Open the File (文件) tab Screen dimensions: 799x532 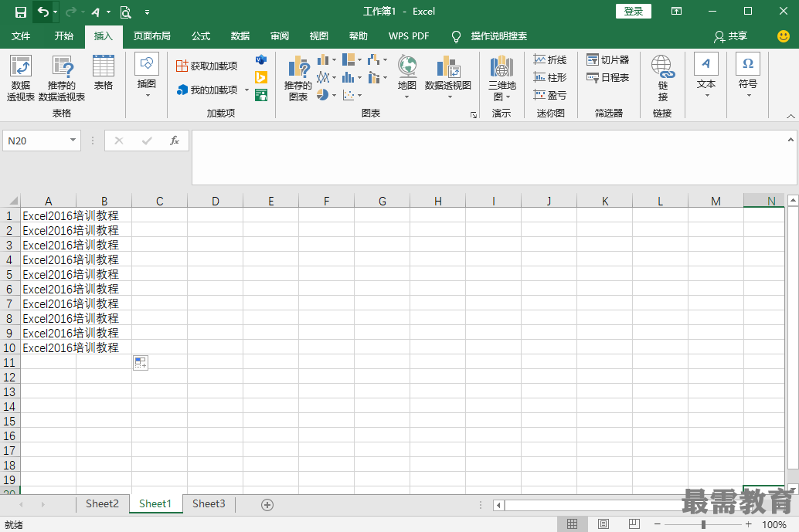coord(21,36)
